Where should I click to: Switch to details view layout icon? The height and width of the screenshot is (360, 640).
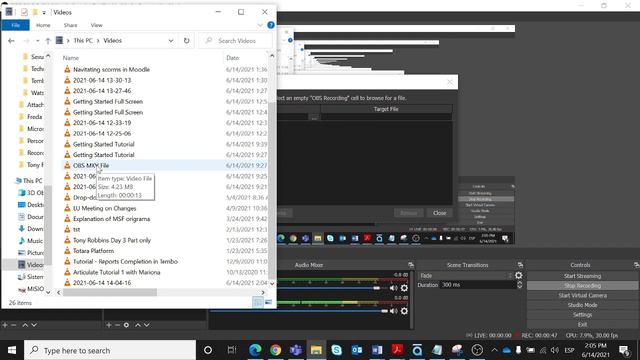coord(258,302)
